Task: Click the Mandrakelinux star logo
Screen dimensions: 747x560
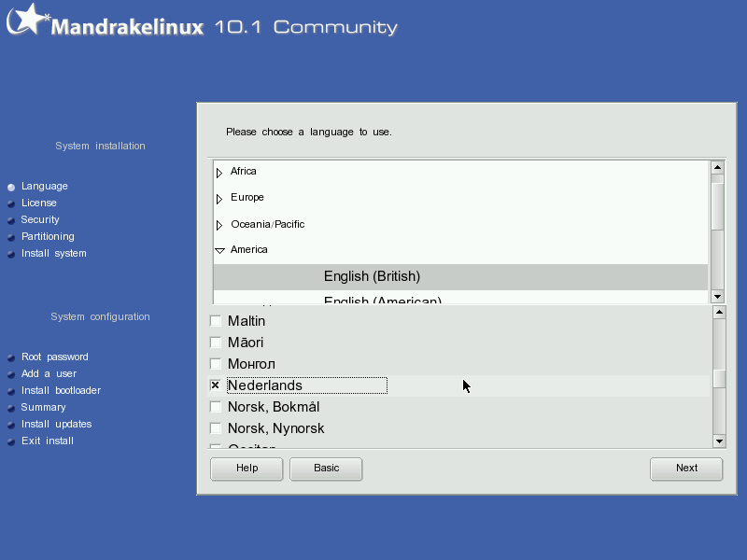Action: (x=27, y=20)
